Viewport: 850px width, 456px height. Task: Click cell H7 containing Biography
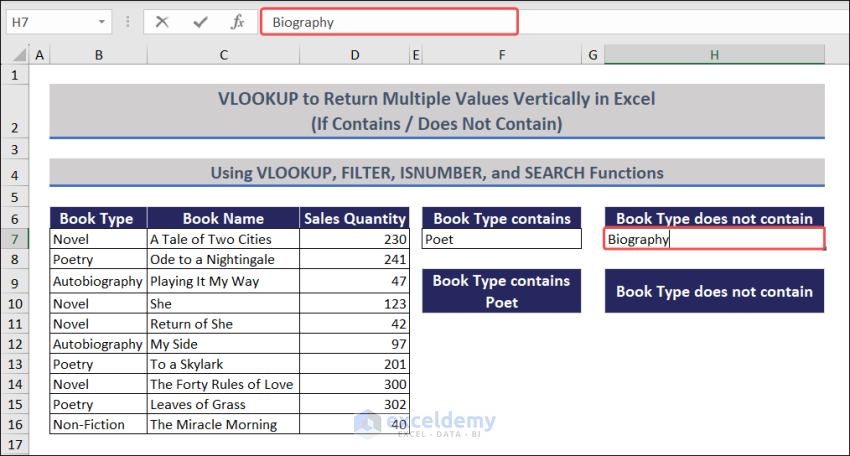coord(714,239)
